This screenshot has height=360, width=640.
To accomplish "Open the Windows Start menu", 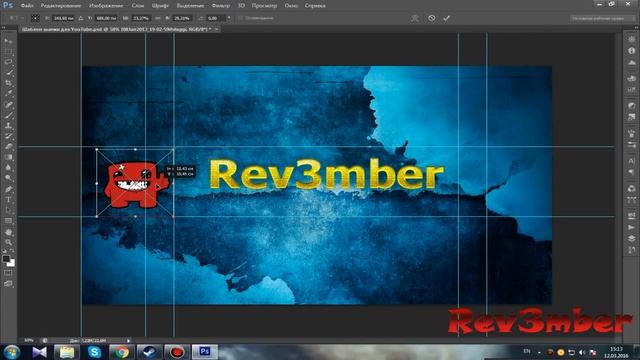I will click(x=12, y=352).
